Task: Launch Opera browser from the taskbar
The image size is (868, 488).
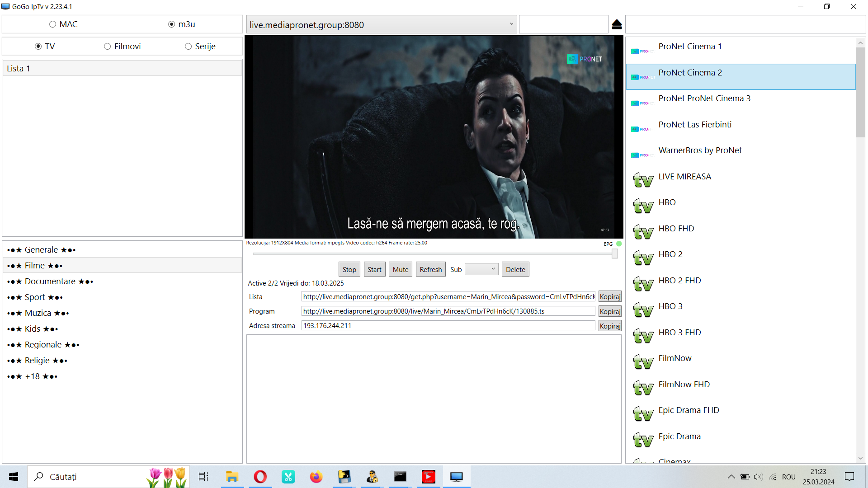Action: 260,477
